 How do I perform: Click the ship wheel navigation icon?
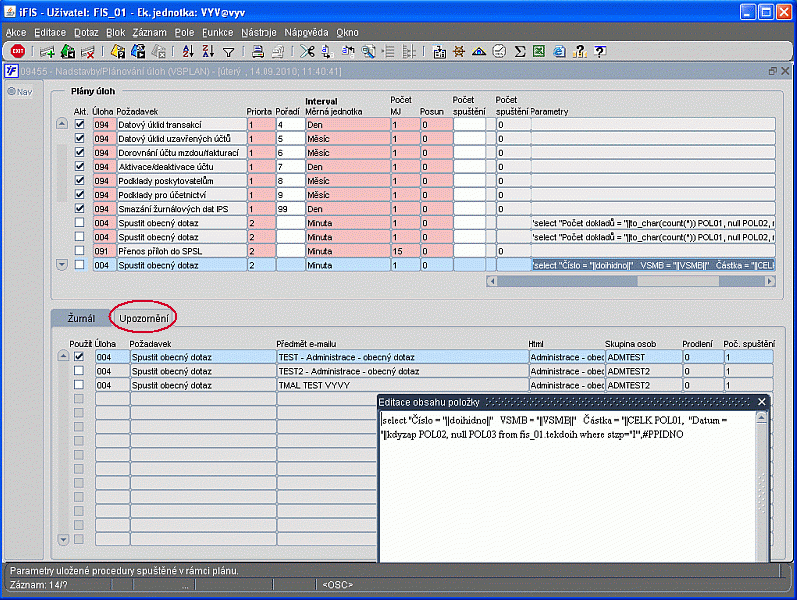[459, 51]
